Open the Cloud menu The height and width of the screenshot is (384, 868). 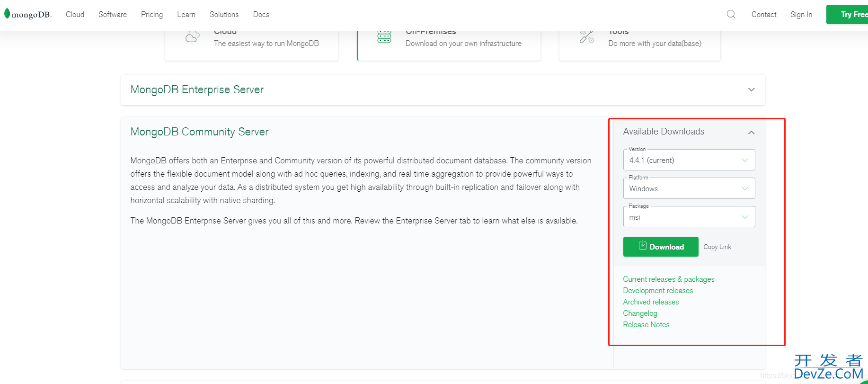click(75, 15)
